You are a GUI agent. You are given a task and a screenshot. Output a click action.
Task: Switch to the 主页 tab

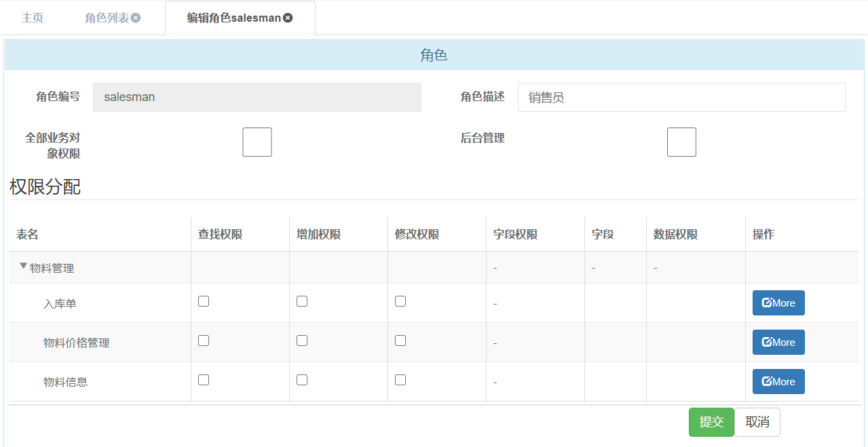[x=33, y=18]
